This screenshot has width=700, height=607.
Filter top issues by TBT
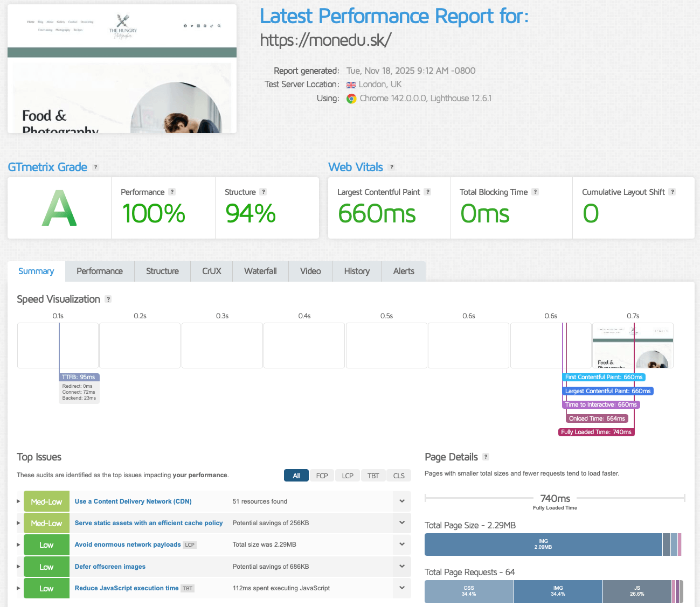(373, 476)
